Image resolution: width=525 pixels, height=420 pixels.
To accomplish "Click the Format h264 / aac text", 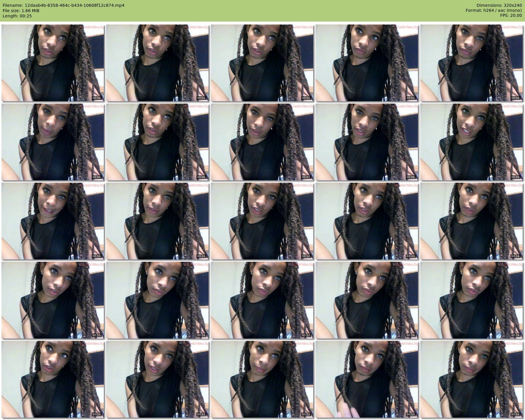I will coord(493,11).
